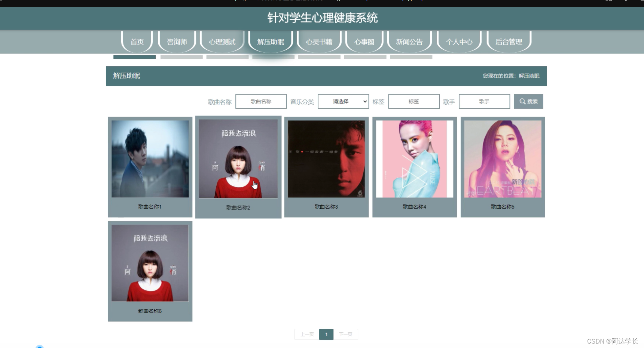
Task: Open the 后台管理 tab
Action: 509,41
